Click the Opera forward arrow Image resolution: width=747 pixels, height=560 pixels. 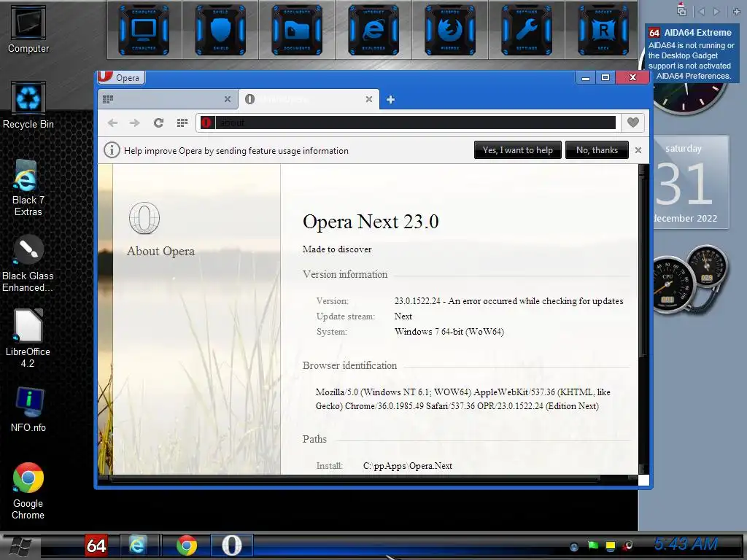pos(135,122)
